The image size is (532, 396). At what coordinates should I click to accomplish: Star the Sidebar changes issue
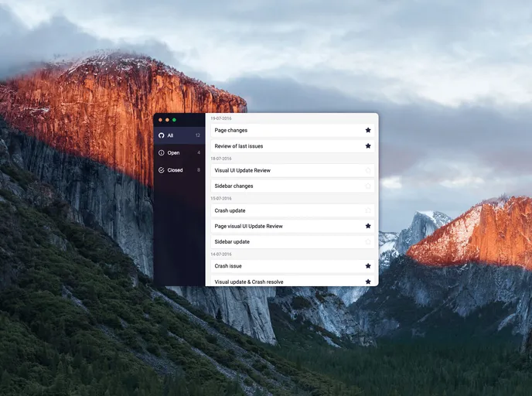368,186
